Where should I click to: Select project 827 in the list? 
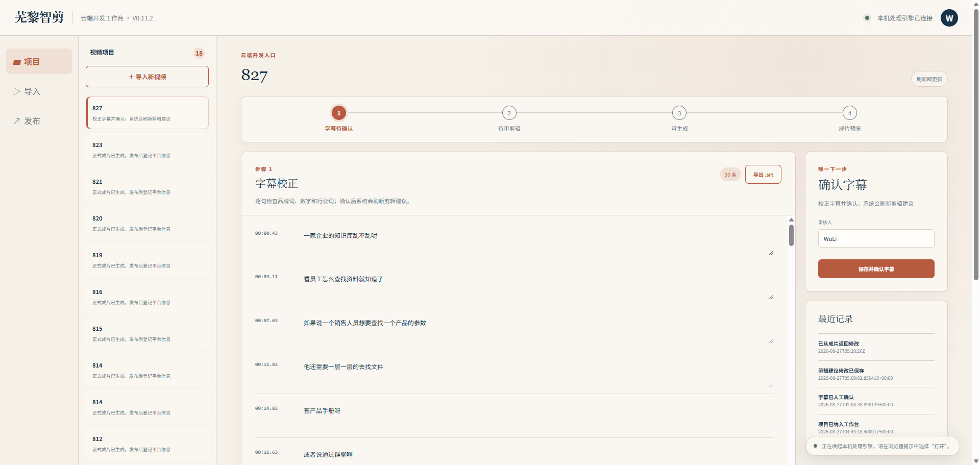click(147, 113)
